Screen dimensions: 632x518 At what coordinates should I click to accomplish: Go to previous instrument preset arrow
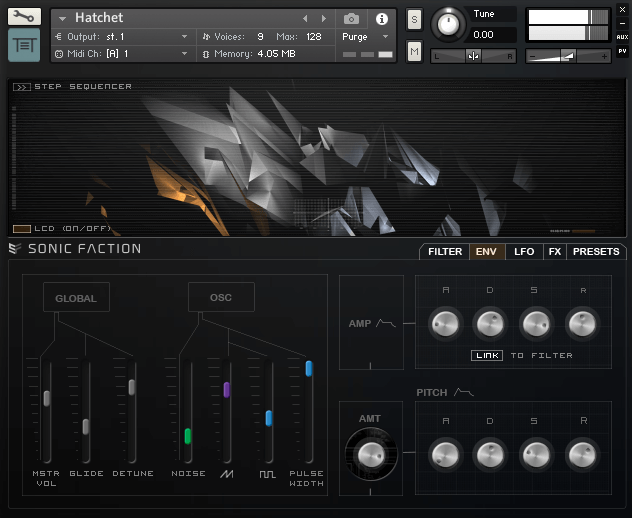306,19
